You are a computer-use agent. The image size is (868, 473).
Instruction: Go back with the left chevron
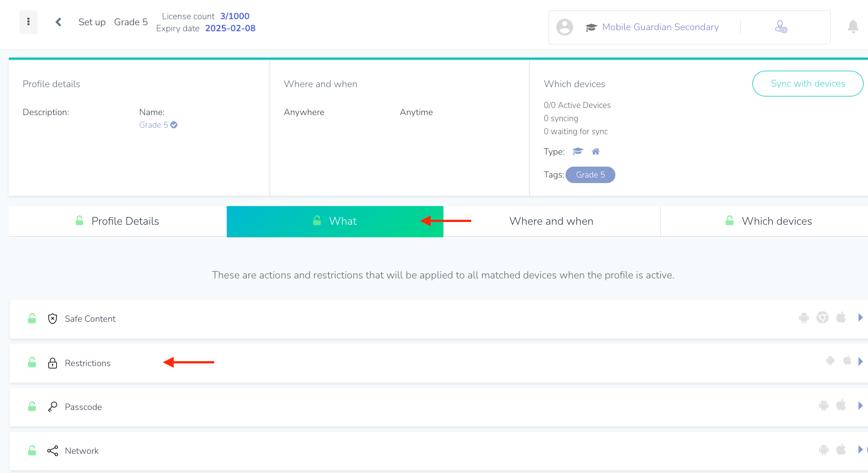click(x=58, y=22)
